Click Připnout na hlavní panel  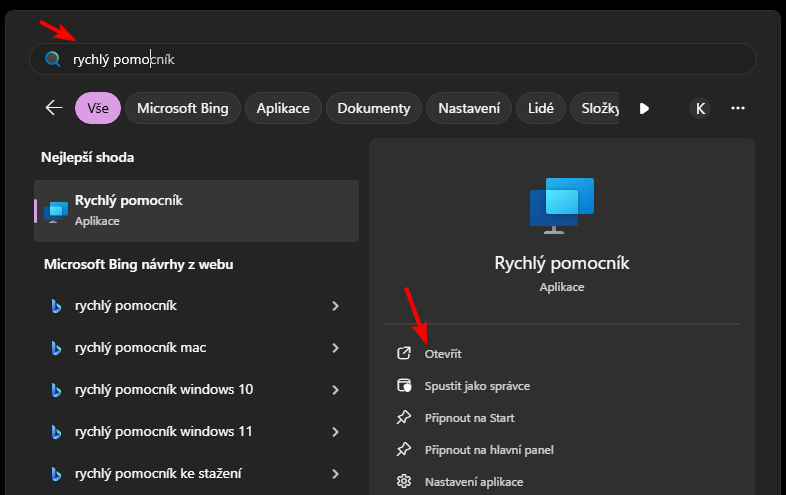(488, 450)
